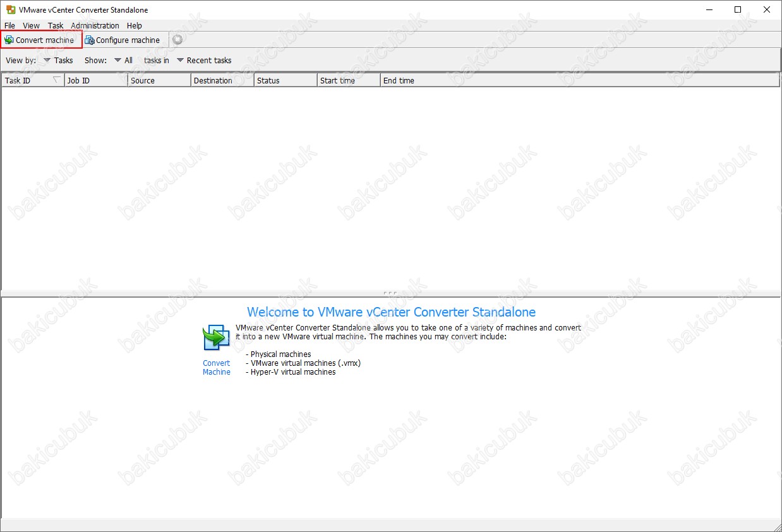The image size is (782, 532).
Task: Click the 'Physical machines' list entry
Action: pos(280,354)
